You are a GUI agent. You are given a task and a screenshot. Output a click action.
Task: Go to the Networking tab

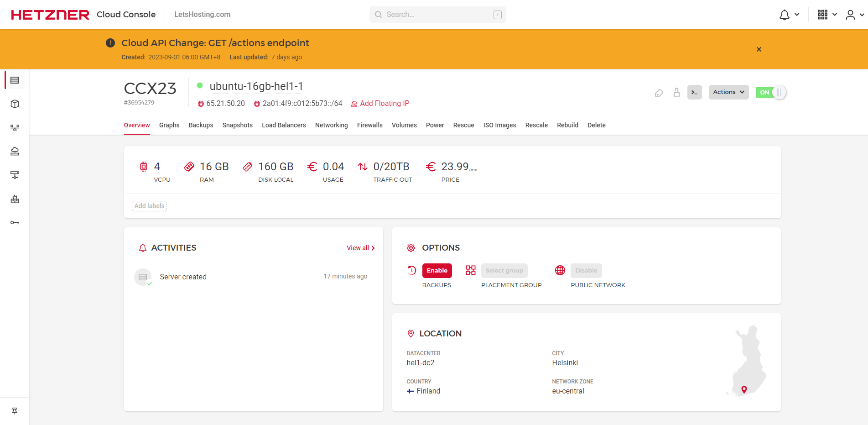click(332, 125)
